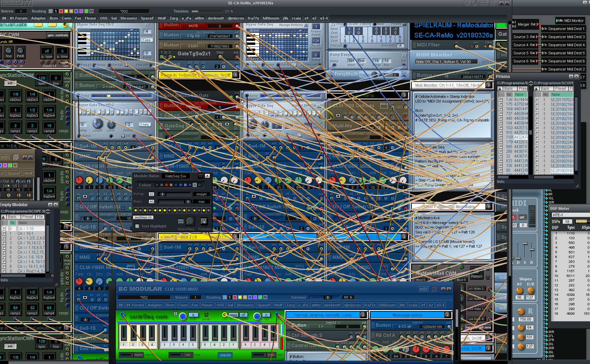Minimize the GateSeq Sw module popup
The width and height of the screenshot is (590, 364).
(x=200, y=176)
